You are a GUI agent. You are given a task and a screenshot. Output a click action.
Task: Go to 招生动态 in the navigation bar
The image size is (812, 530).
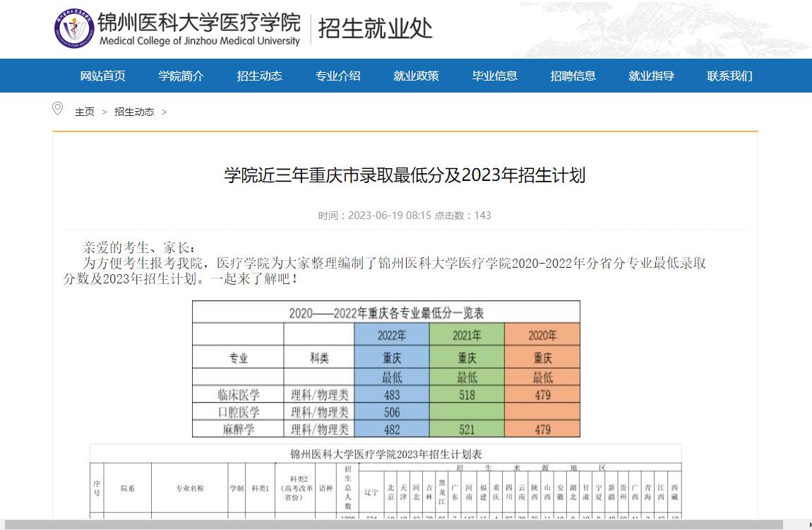[259, 76]
